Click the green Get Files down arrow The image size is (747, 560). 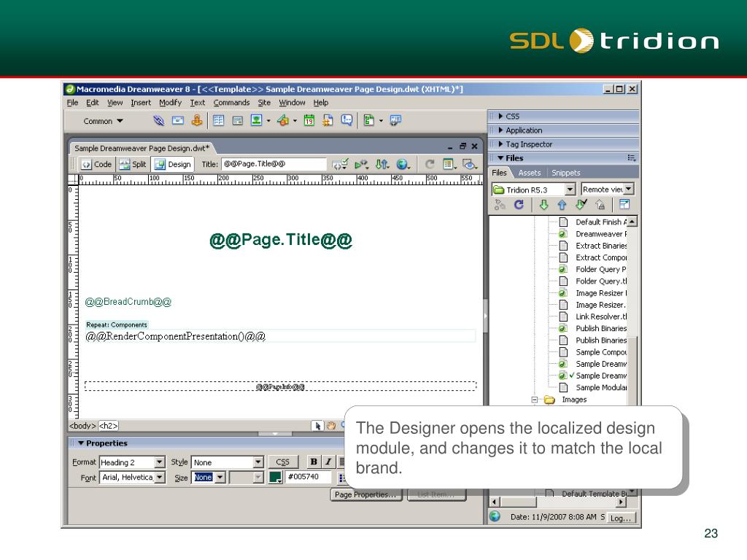[543, 206]
